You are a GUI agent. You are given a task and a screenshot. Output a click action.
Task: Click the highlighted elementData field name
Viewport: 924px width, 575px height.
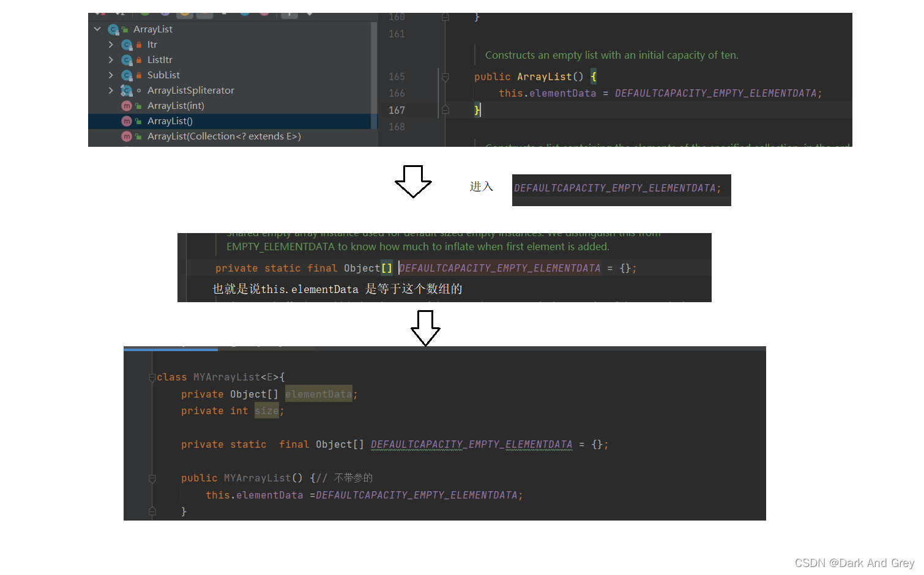point(318,395)
